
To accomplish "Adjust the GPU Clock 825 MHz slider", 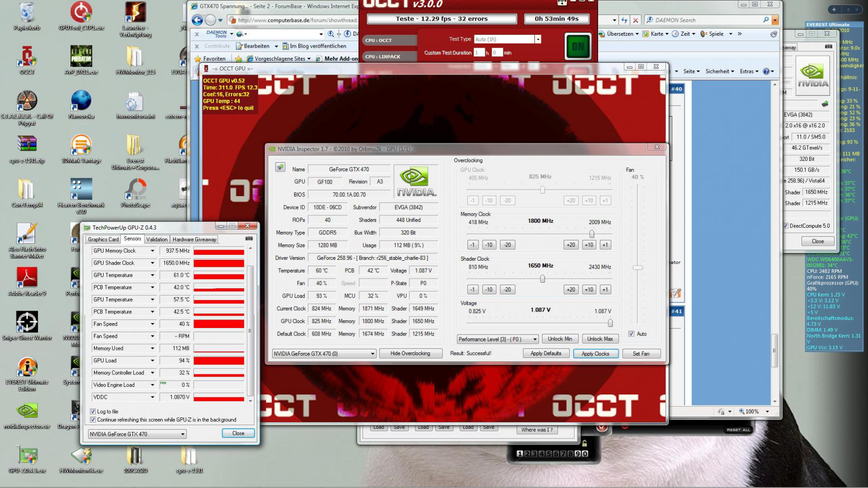I will coord(542,189).
